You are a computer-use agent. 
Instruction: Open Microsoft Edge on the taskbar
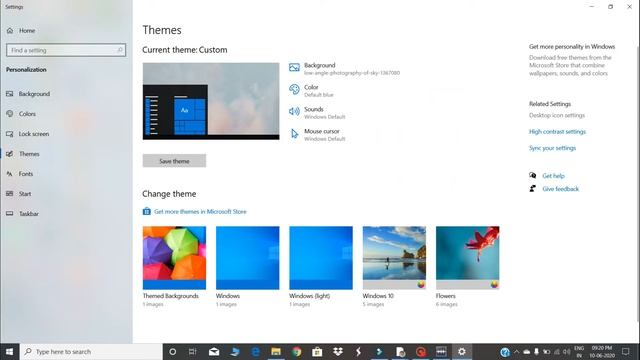256,351
